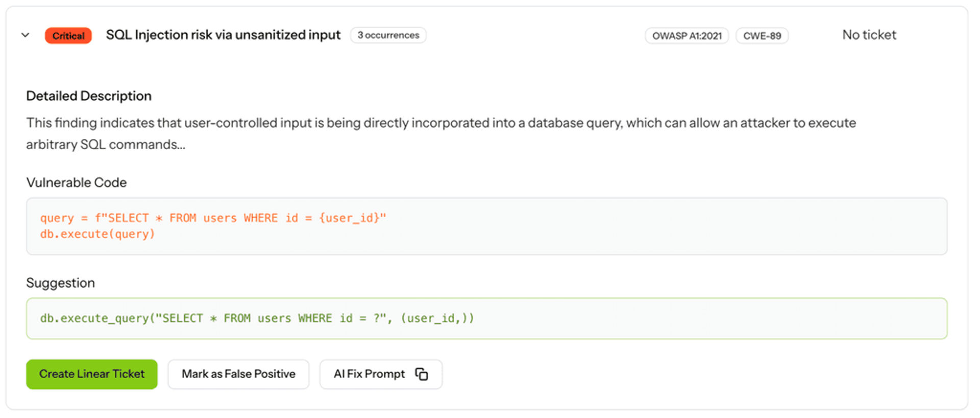
Task: Click the db.execute(query) code line
Action: pyautogui.click(x=97, y=234)
